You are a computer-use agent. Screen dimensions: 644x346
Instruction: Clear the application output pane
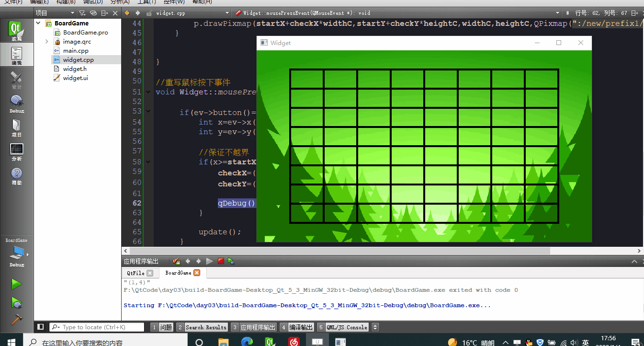pyautogui.click(x=177, y=261)
